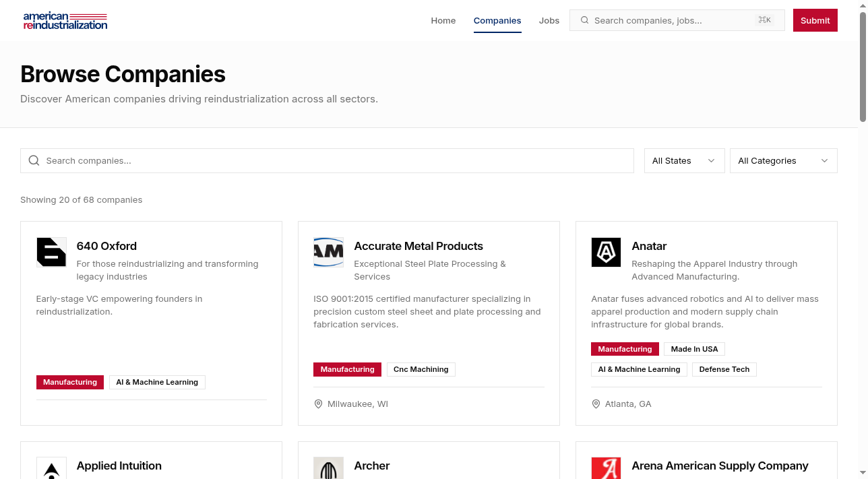Click 'Anatar fuses advanced robotics' description
This screenshot has width=868, height=479.
pyautogui.click(x=705, y=311)
